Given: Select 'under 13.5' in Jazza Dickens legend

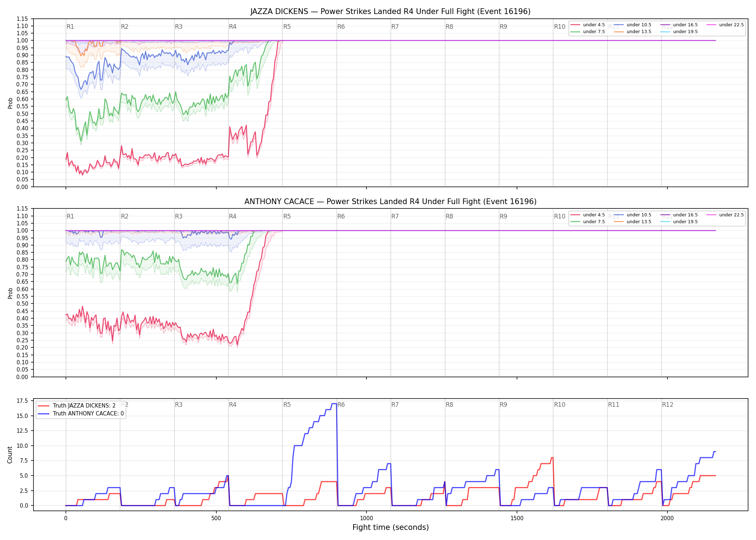Looking at the screenshot, I should pyautogui.click(x=633, y=32).
